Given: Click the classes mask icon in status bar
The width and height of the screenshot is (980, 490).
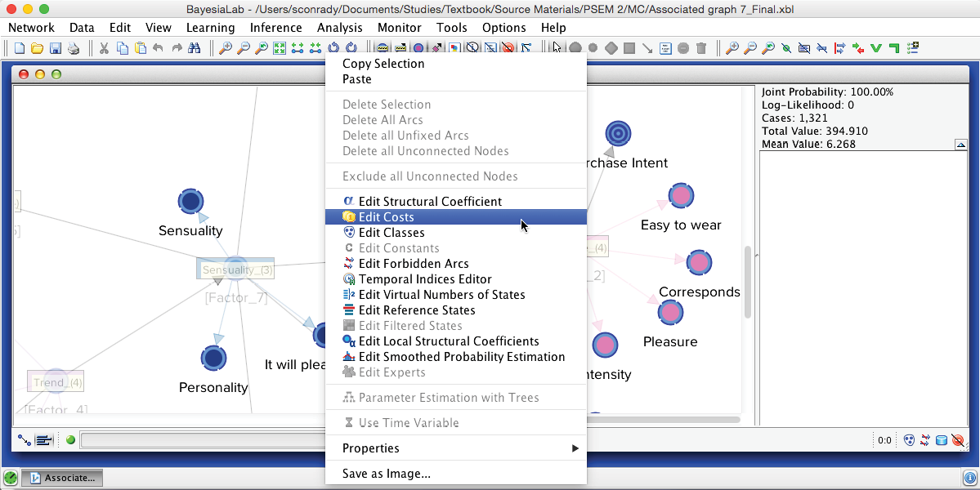Looking at the screenshot, I should [910, 441].
